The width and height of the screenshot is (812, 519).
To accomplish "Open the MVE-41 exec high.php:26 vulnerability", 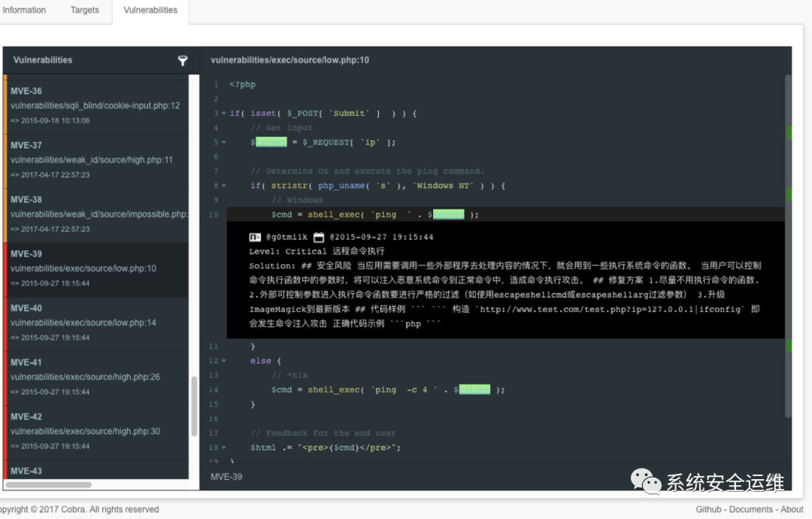I will [96, 378].
